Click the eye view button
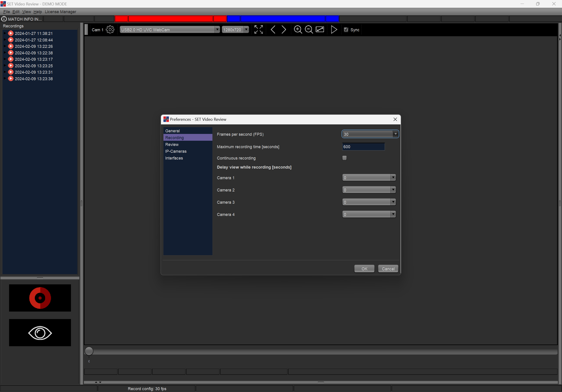 (40, 333)
